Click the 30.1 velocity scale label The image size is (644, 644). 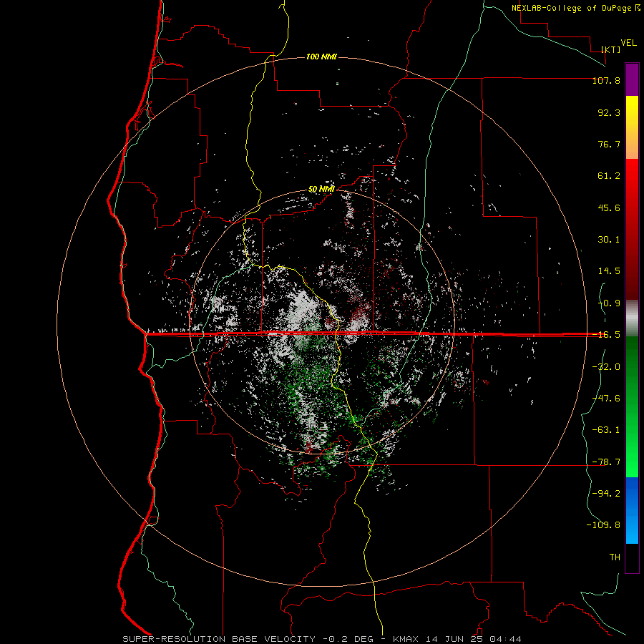click(x=609, y=240)
